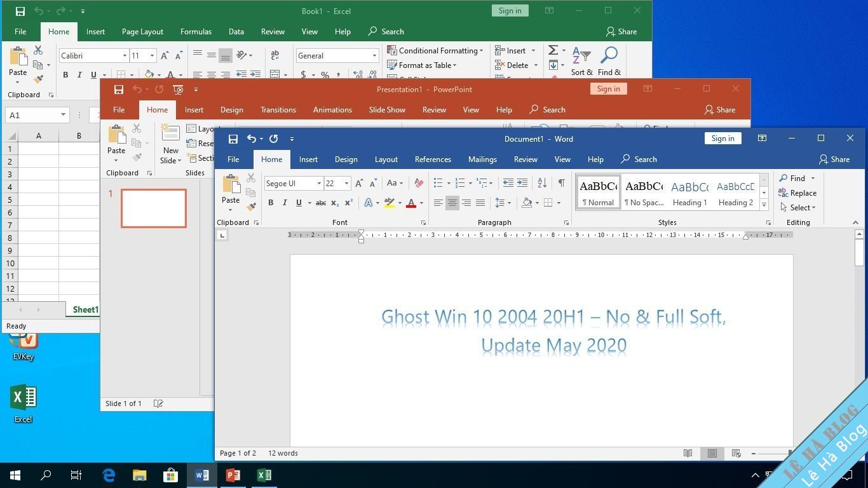Open PowerPoint Transitions tab
Viewport: 868px width, 488px height.
click(278, 110)
